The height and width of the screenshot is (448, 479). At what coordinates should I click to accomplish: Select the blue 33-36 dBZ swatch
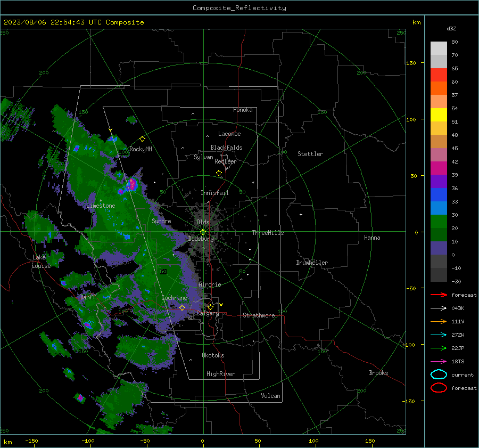click(x=439, y=195)
